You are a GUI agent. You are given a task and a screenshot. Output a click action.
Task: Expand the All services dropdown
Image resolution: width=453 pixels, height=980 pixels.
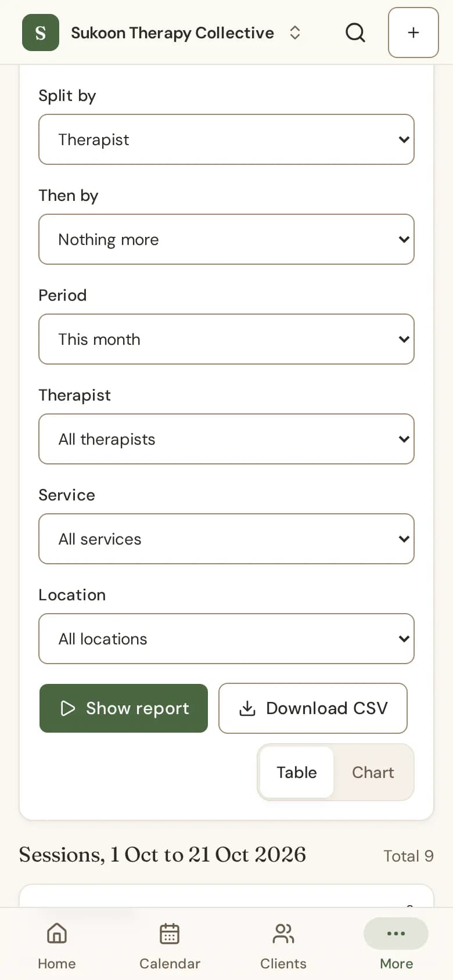pos(227,539)
